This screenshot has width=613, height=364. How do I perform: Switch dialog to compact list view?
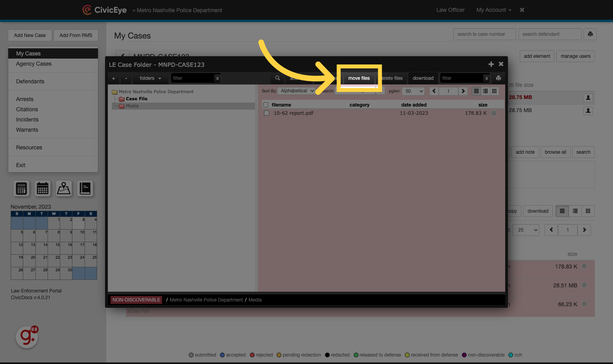[486, 91]
